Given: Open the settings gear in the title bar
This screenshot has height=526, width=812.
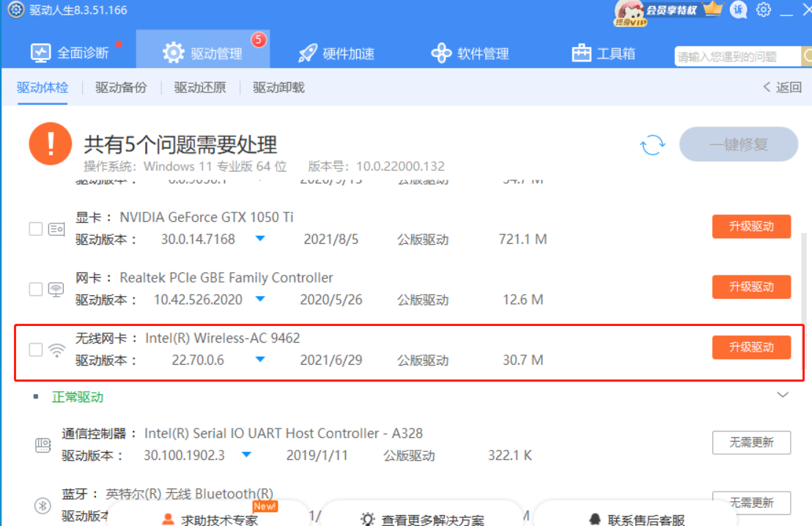Looking at the screenshot, I should coord(763,10).
